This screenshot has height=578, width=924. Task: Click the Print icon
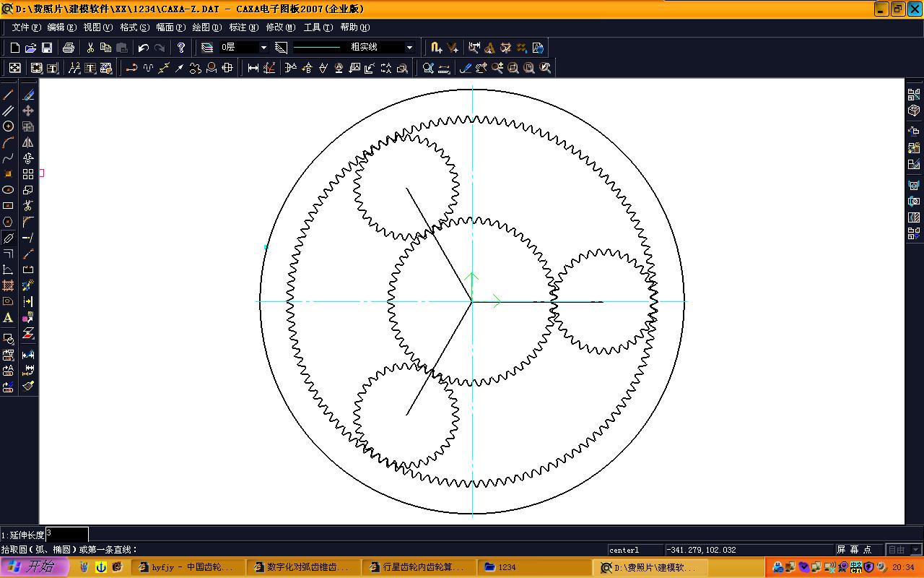69,48
